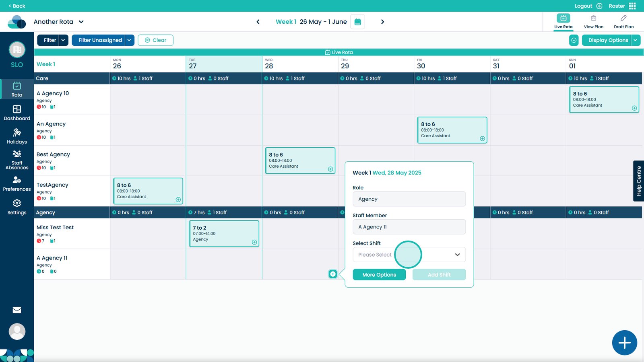This screenshot has height=362, width=644.
Task: Open Filter Unassigned dropdown arrow
Action: [129, 40]
